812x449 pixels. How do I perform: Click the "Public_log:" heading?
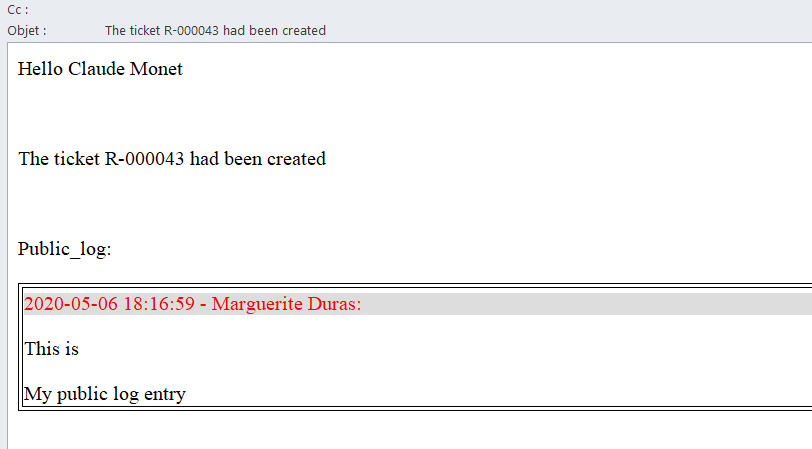click(64, 249)
